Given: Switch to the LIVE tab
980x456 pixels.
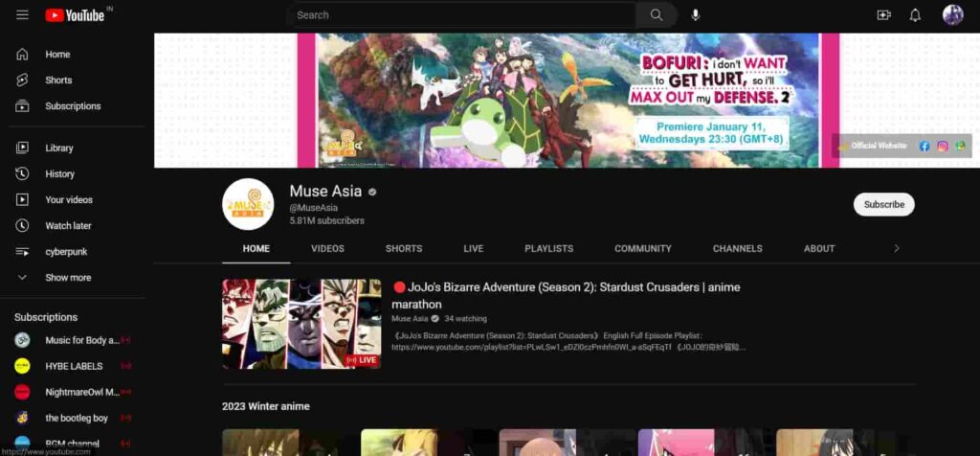Looking at the screenshot, I should tap(474, 248).
